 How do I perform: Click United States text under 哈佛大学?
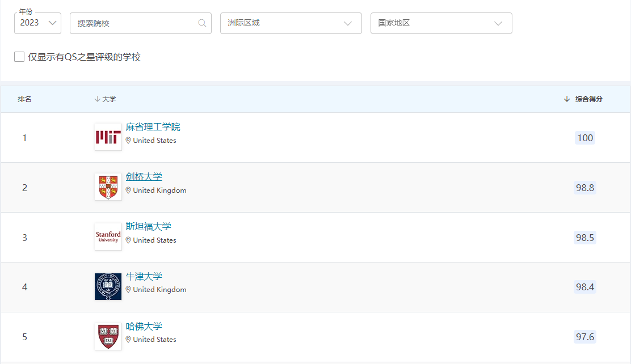click(154, 340)
